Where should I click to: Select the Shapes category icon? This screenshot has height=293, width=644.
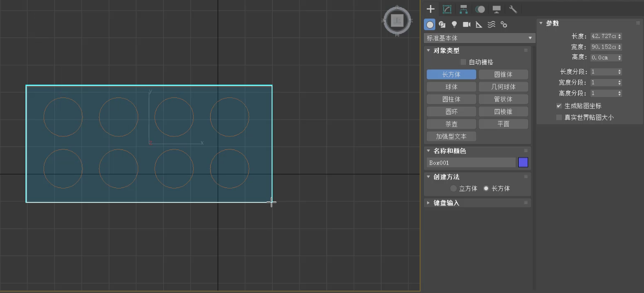[x=442, y=24]
